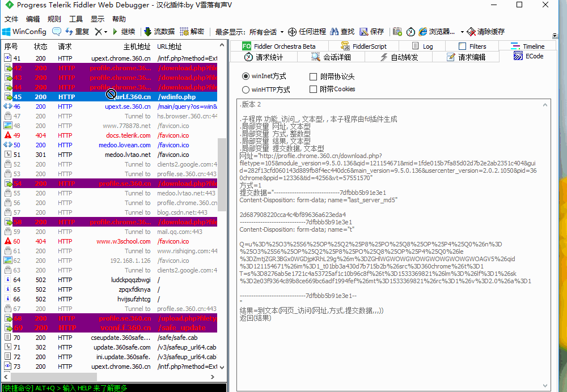
Task: Toggle the 流数据 streaming icon
Action: [x=147, y=32]
